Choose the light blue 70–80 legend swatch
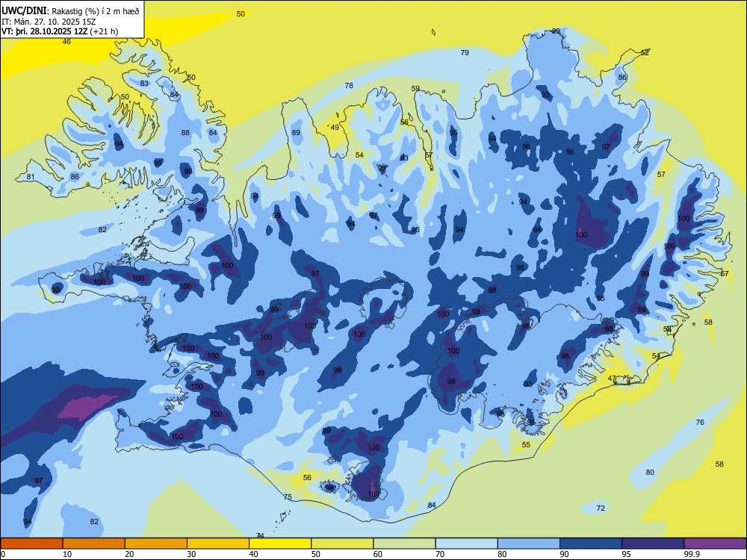Viewport: 747px width, 560px height. (x=466, y=544)
